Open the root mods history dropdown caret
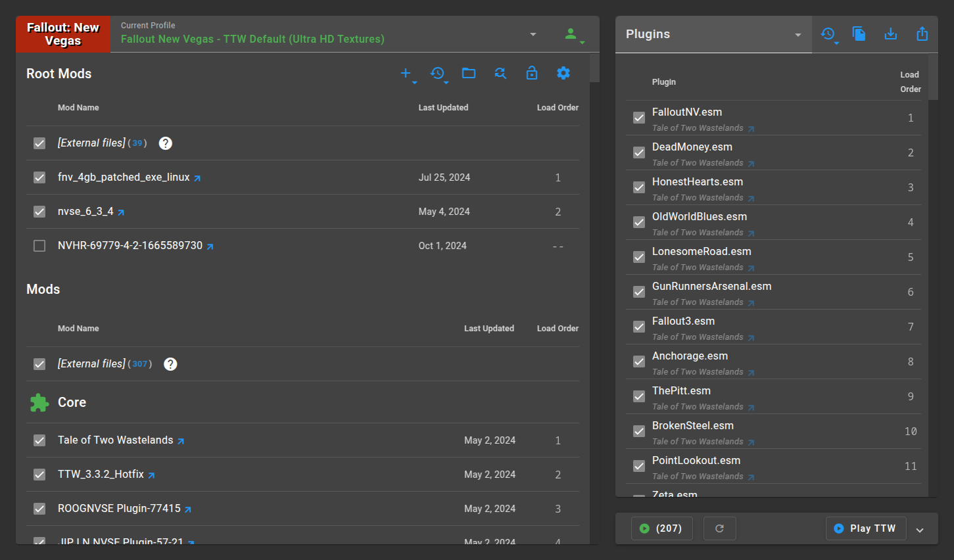This screenshot has width=954, height=560. (x=446, y=83)
